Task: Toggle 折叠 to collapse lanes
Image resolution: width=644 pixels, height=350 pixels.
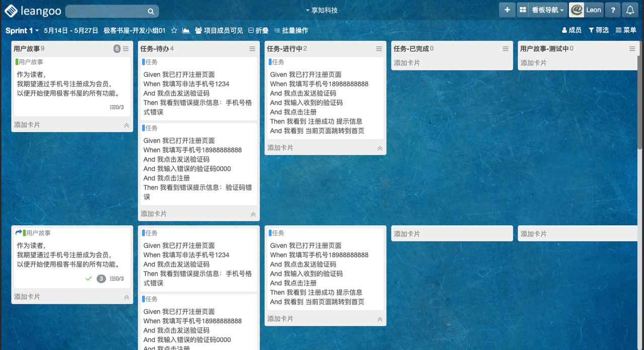Action: pyautogui.click(x=258, y=31)
